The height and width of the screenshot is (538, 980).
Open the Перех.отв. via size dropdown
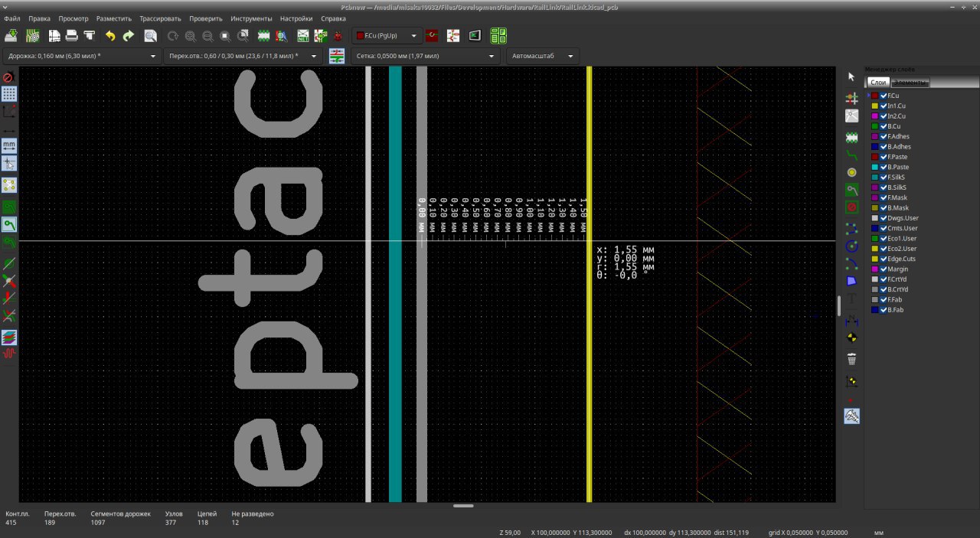(243, 56)
